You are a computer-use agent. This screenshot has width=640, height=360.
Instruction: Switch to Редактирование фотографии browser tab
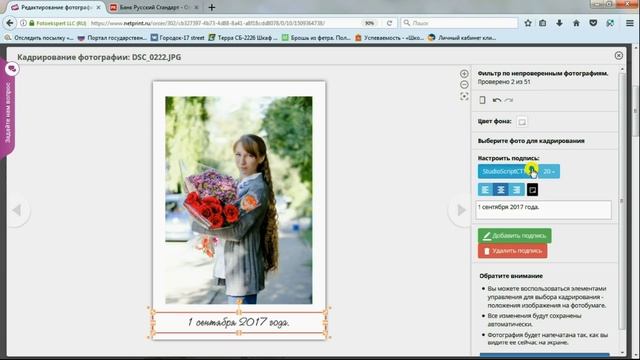(55, 7)
